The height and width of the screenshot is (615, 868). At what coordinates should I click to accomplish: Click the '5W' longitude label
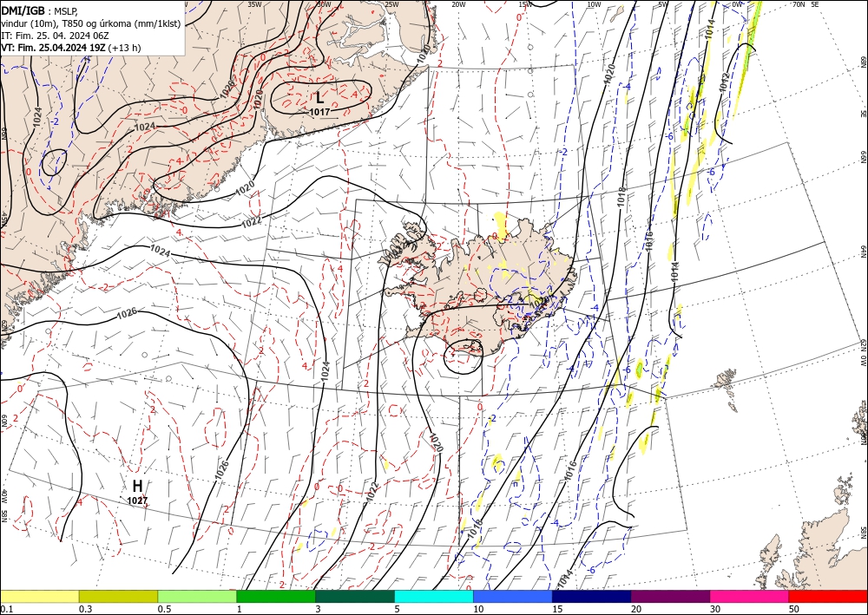pyautogui.click(x=662, y=4)
